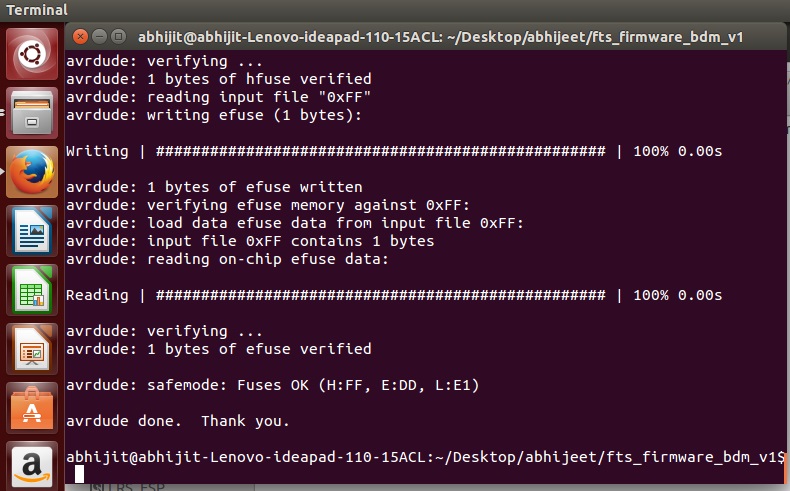The width and height of the screenshot is (790, 491).
Task: Maximize the terminal window
Action: tap(118, 36)
